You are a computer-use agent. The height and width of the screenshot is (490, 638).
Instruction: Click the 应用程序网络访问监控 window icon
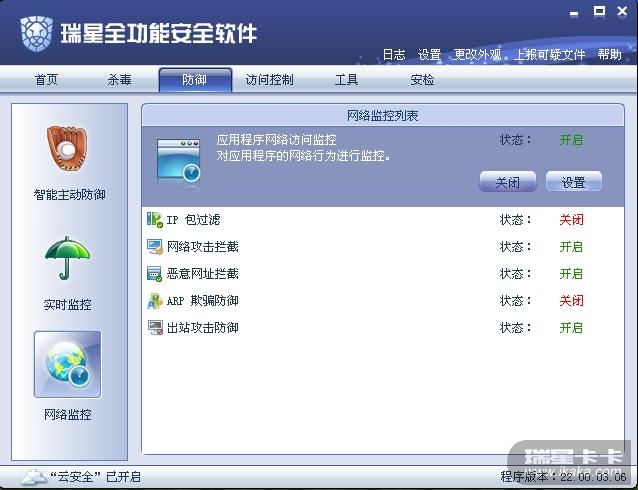pos(179,161)
